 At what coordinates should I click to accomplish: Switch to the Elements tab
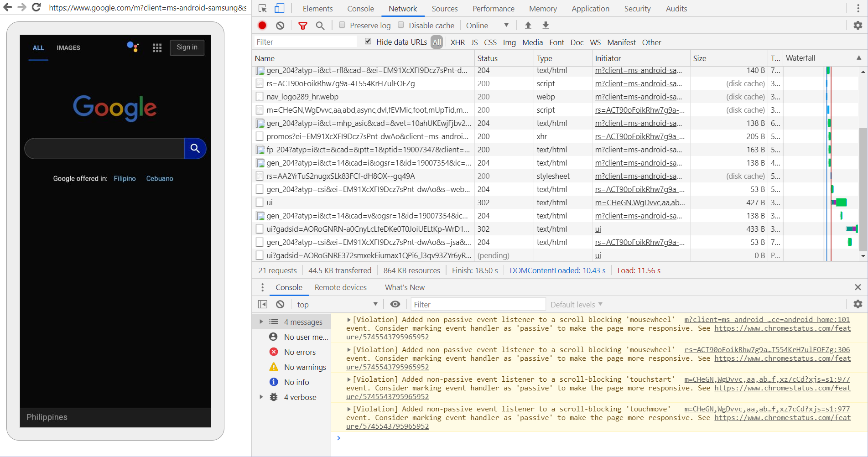pos(317,9)
